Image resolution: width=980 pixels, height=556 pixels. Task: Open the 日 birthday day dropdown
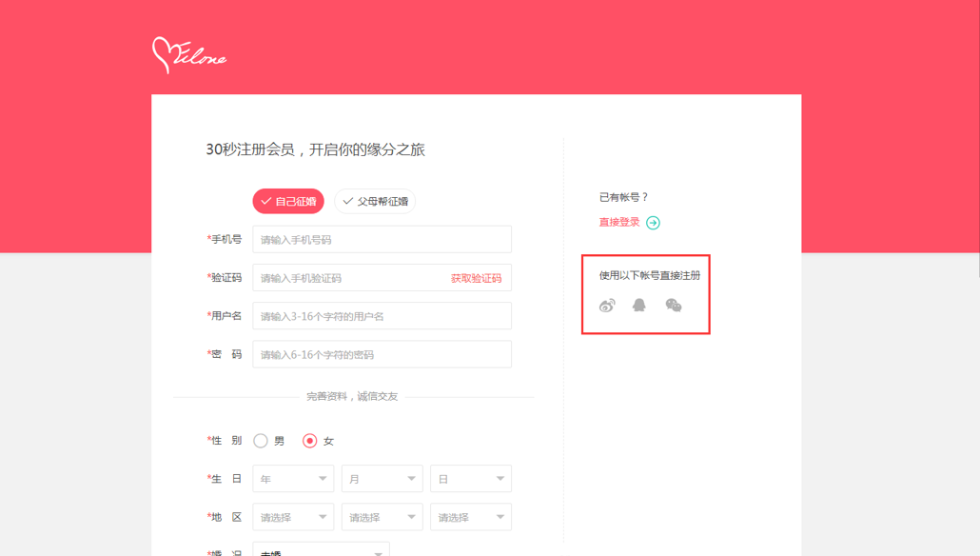pos(471,479)
